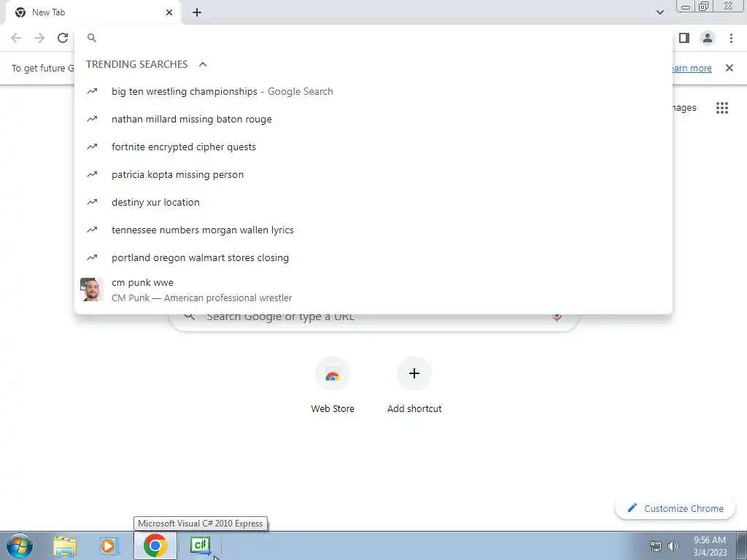
Task: Open a new tab with plus button
Action: pyautogui.click(x=197, y=12)
